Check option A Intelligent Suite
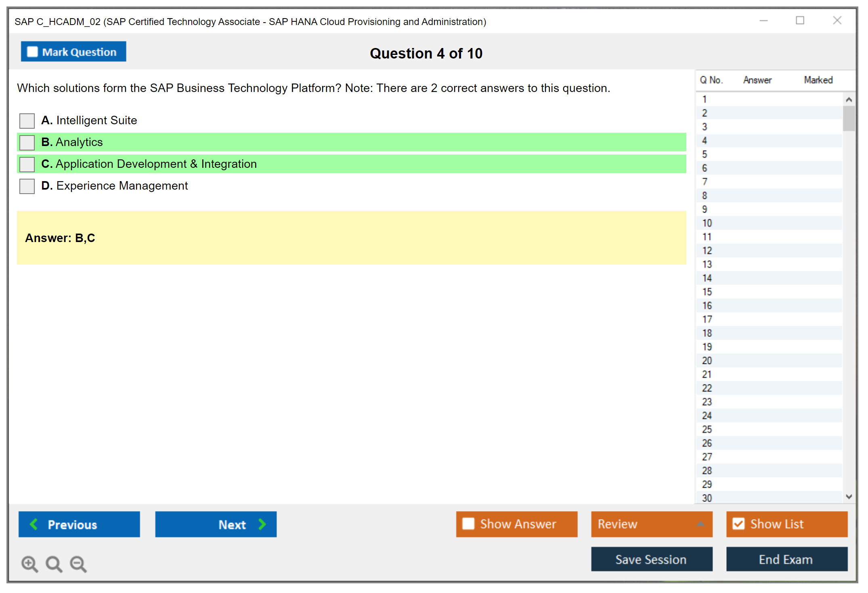The height and width of the screenshot is (593, 868). [x=27, y=121]
